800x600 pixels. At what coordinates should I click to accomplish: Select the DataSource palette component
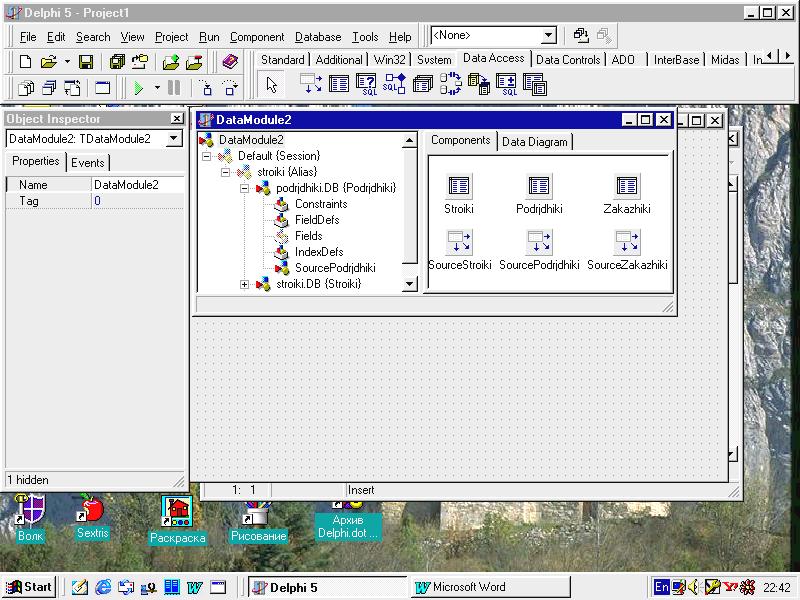coord(311,84)
